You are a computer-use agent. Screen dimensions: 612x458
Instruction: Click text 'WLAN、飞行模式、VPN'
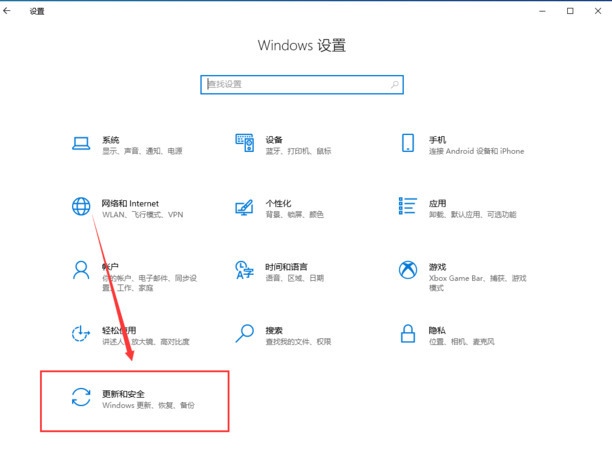pos(143,215)
